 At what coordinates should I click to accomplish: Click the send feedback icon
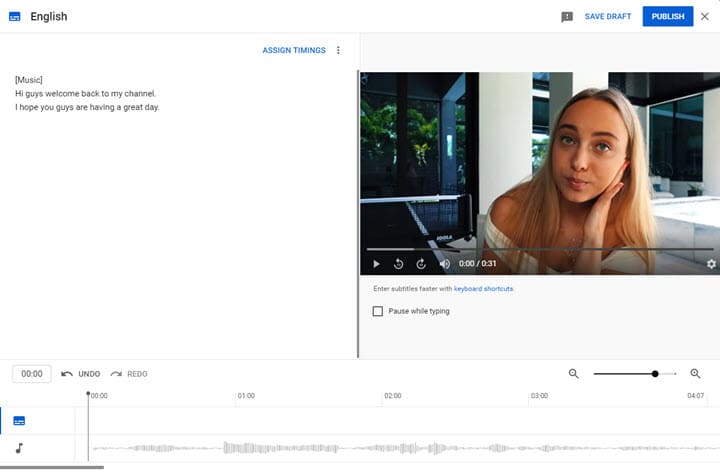pyautogui.click(x=567, y=17)
